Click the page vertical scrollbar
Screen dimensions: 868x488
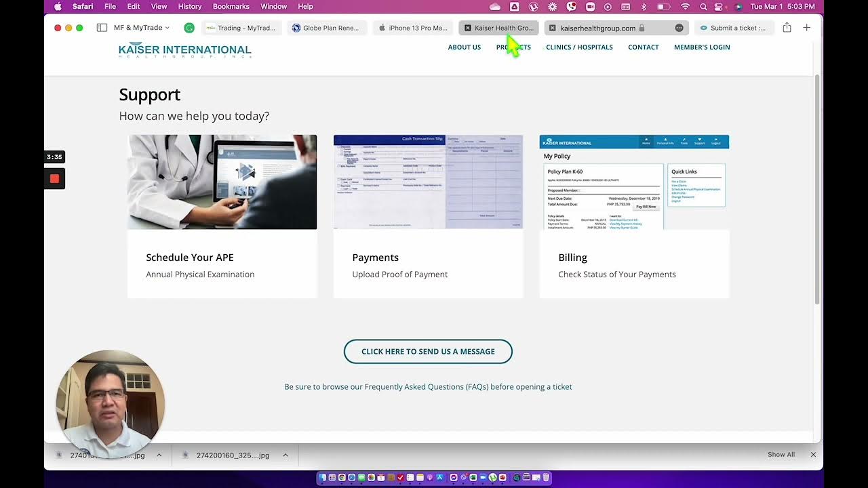coord(817,190)
